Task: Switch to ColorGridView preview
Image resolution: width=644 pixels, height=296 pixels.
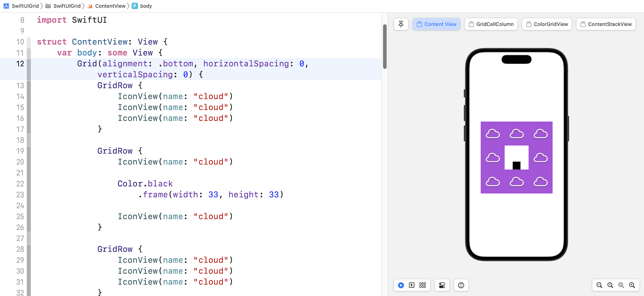Action: 547,24
